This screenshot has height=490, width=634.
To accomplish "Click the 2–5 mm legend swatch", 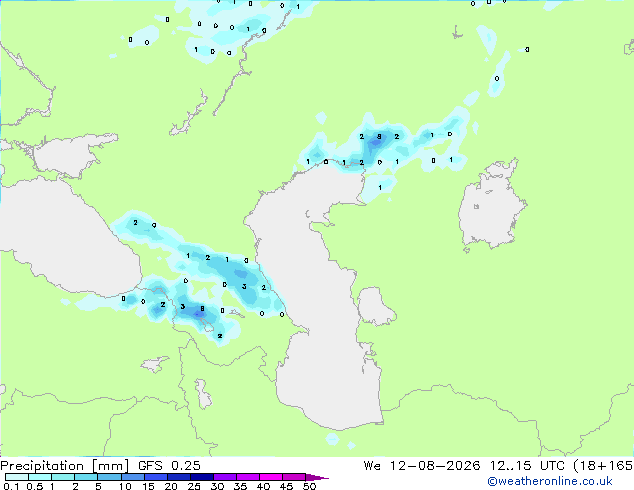I will (86, 477).
